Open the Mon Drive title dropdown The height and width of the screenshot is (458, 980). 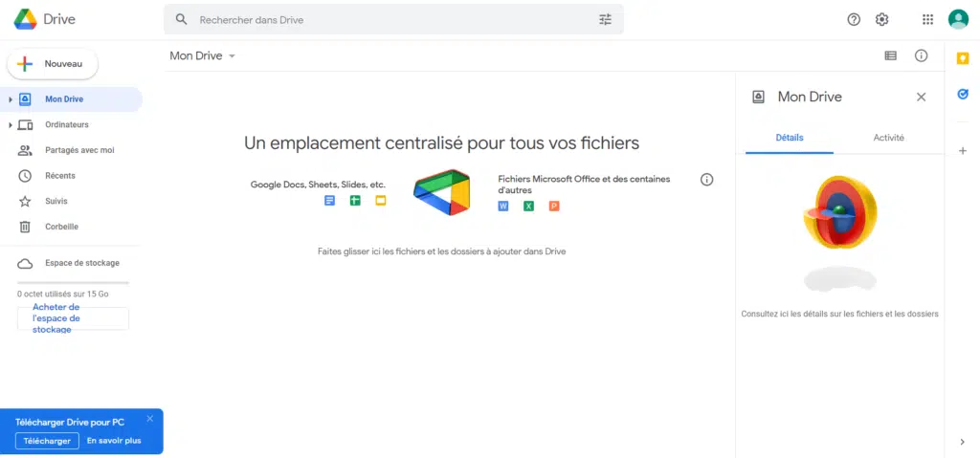pos(203,55)
